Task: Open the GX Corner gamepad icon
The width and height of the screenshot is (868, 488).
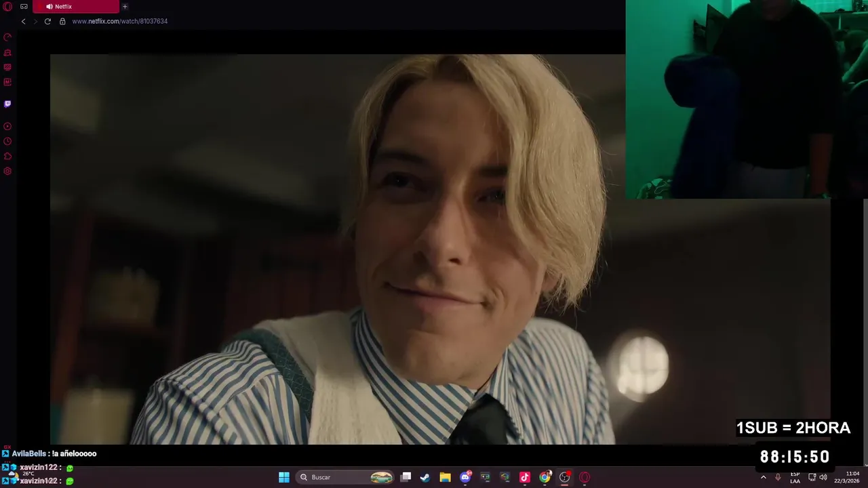Action: coord(24,7)
